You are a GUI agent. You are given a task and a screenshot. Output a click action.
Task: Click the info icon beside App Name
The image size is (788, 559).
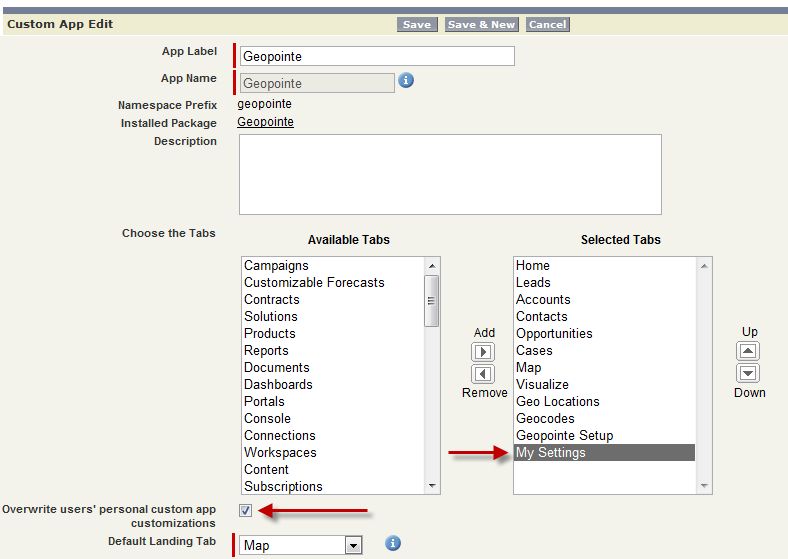pos(406,80)
